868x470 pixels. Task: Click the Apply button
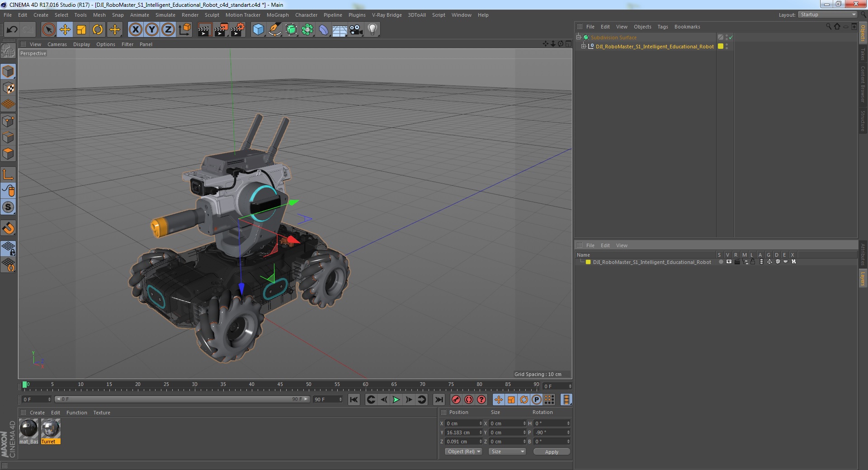pyautogui.click(x=552, y=451)
